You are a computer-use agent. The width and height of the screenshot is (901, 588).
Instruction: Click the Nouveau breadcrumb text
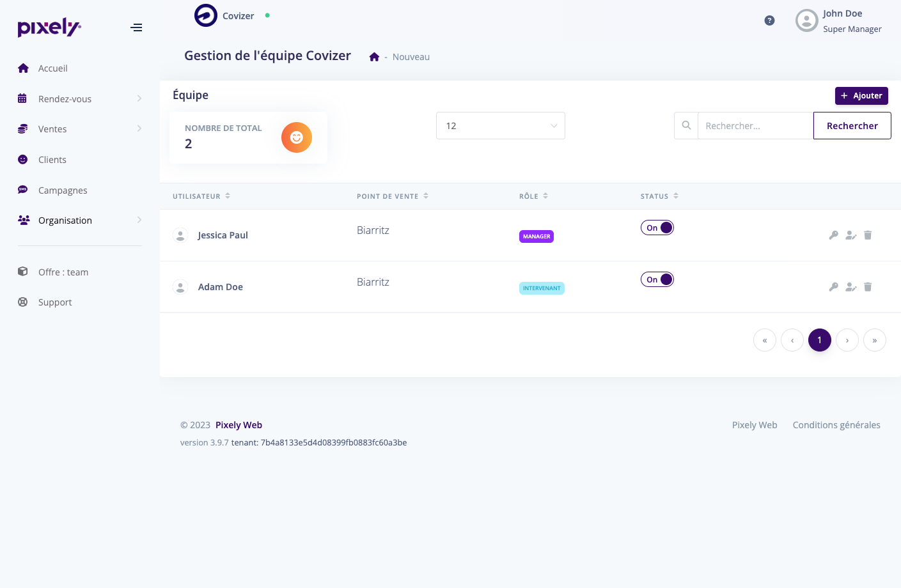[411, 57]
